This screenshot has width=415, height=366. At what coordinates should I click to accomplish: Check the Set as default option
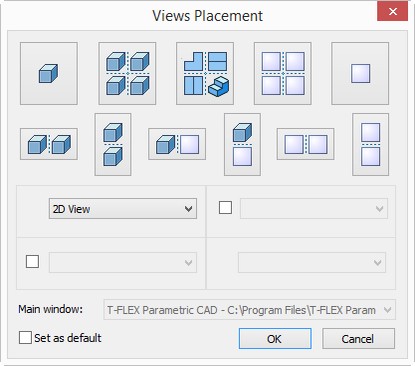25,337
